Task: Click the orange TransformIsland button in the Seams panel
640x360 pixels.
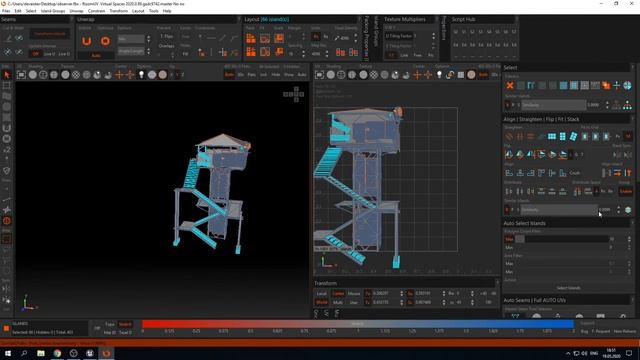Action: (49, 34)
